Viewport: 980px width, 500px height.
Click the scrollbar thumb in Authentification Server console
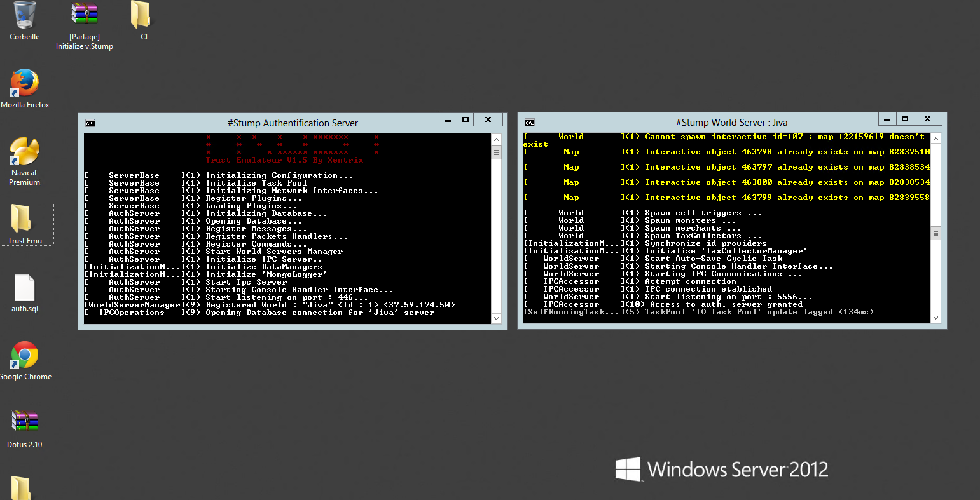[x=497, y=152]
